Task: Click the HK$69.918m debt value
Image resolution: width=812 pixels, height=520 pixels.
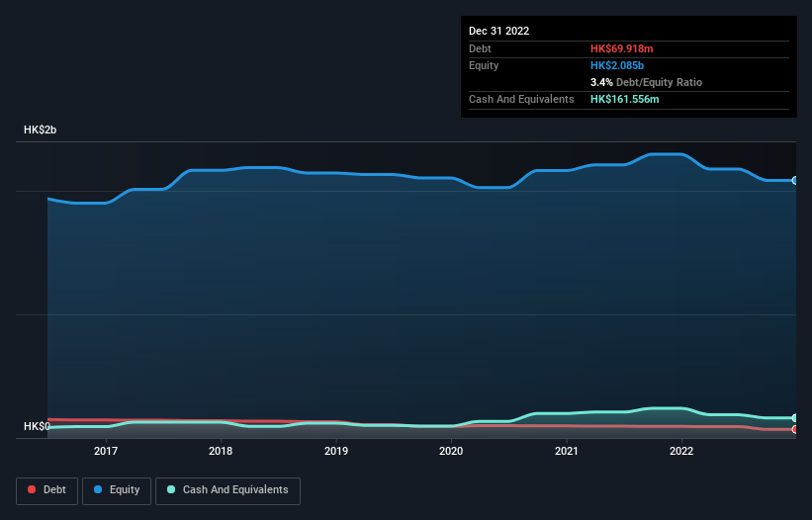Action: (x=621, y=48)
